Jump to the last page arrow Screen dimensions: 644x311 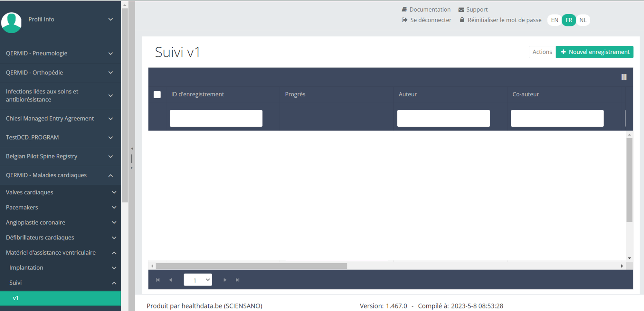coord(238,280)
